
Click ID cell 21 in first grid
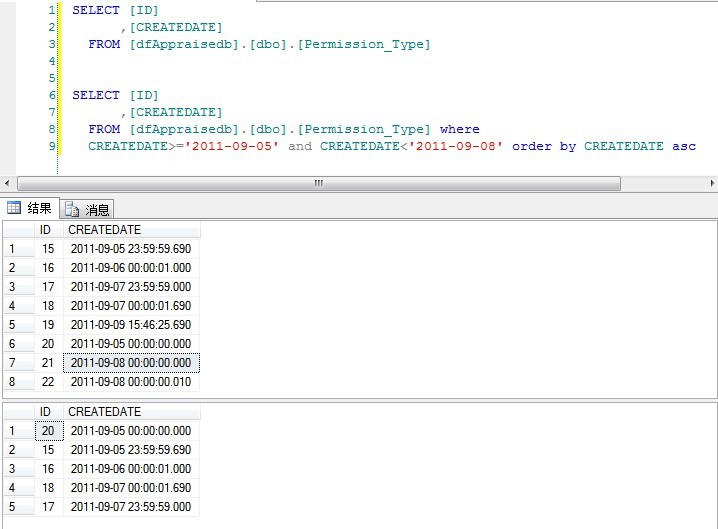(x=49, y=363)
